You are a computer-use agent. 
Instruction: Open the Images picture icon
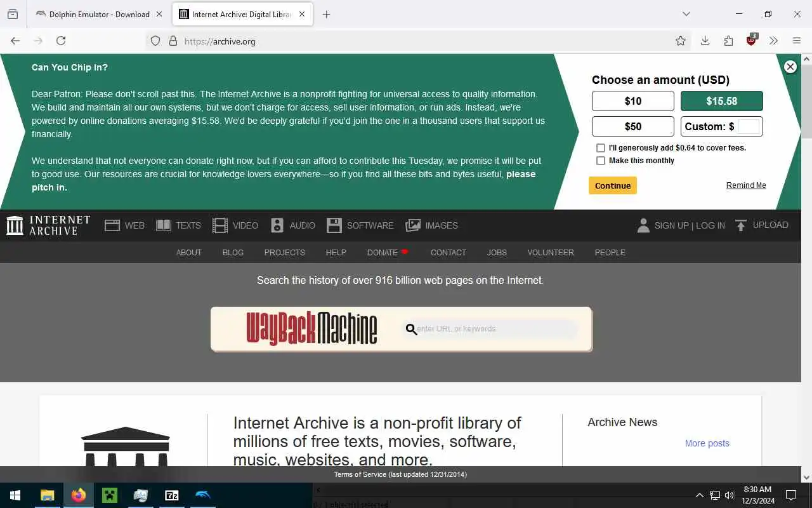[x=413, y=225]
